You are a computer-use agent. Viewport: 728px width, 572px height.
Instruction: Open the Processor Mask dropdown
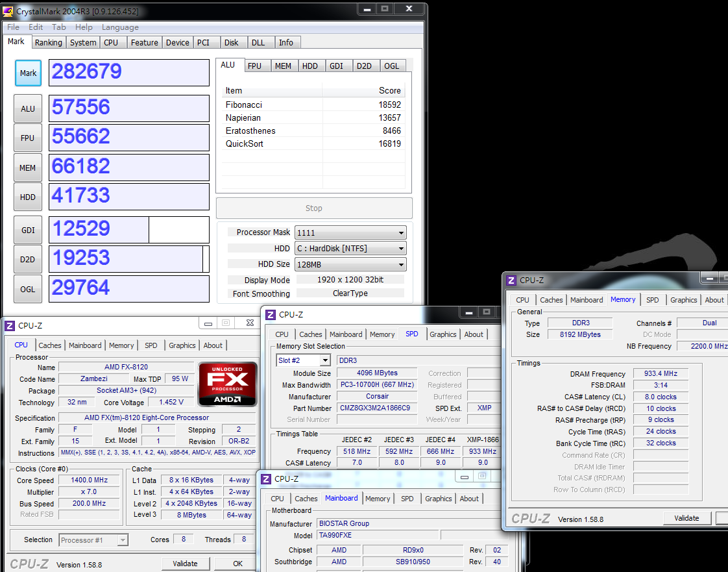coord(350,232)
